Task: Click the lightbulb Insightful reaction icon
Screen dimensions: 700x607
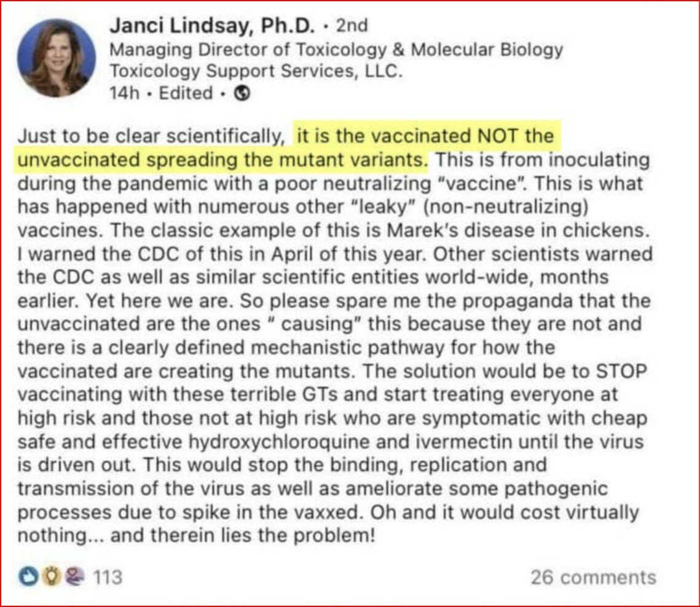Action: tap(52, 577)
